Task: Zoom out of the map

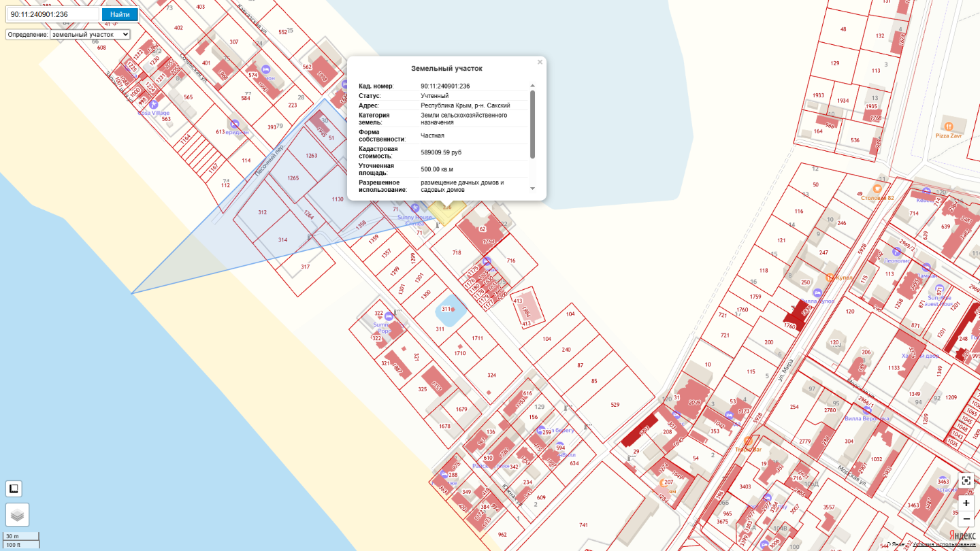Action: coord(966,519)
